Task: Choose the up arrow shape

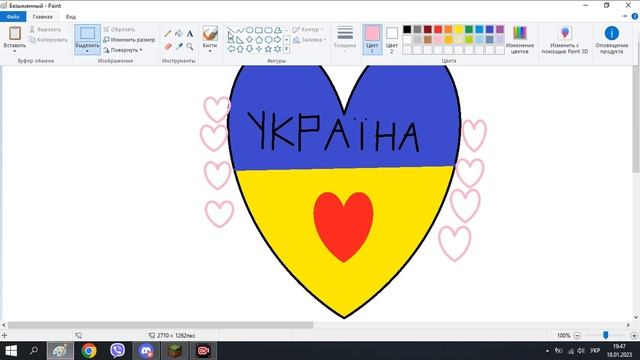Action: (x=240, y=49)
